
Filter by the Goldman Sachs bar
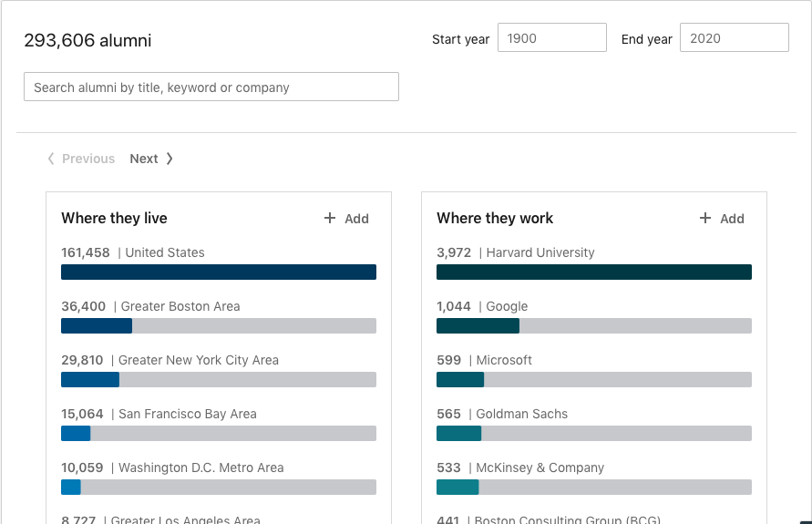(594, 434)
